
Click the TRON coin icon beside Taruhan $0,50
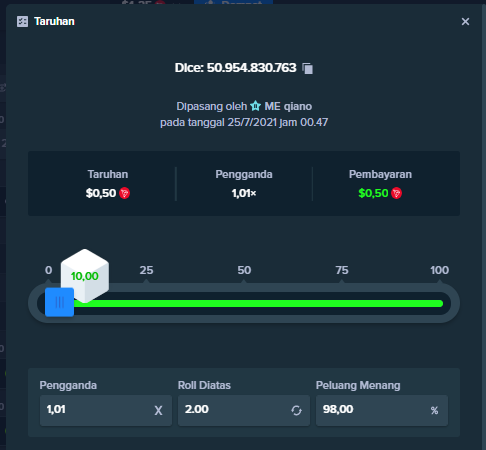tap(124, 193)
